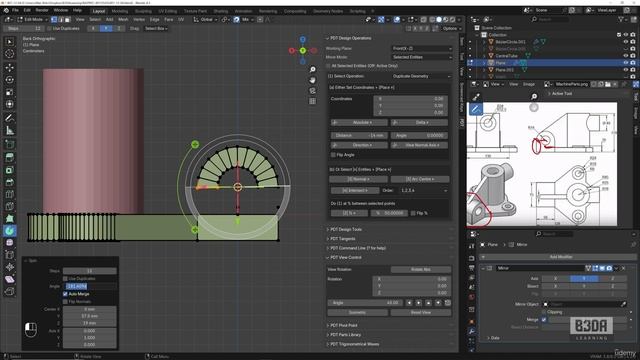Click the image editor zoom magnifier icon
This screenshot has width=640, height=360.
click(x=534, y=96)
